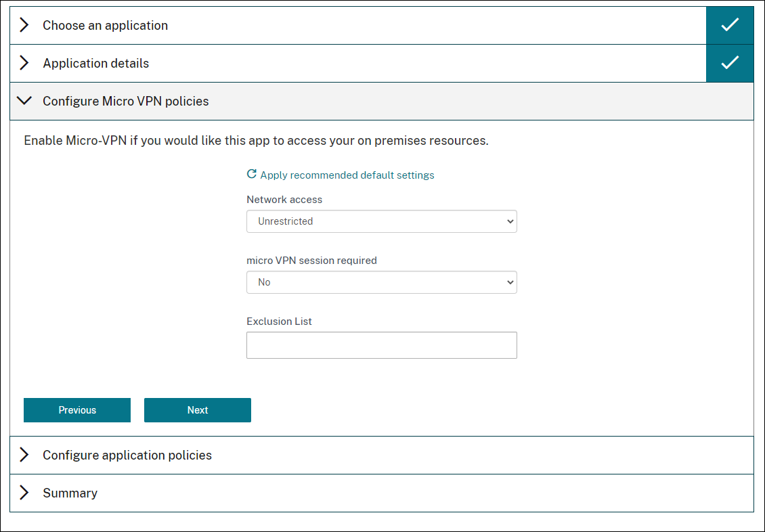
Task: Collapse the Configure Micro VPN policies chevron
Action: pyautogui.click(x=24, y=102)
